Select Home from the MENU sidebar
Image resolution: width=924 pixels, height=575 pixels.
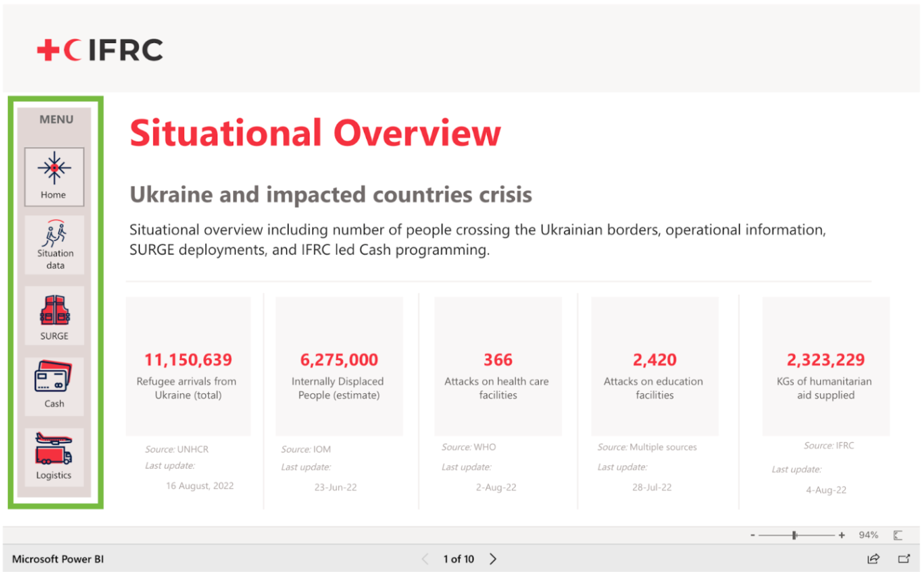(x=55, y=177)
